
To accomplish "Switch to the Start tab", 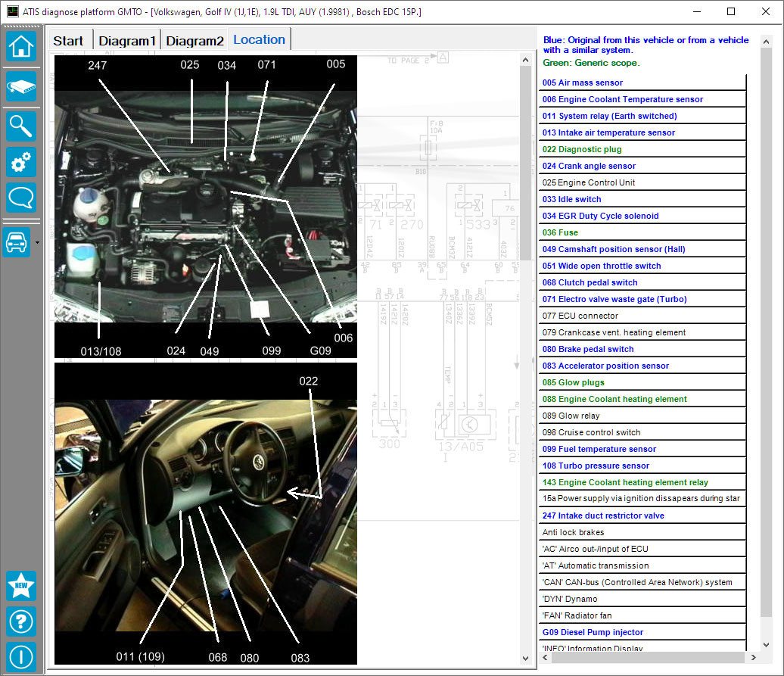I will tap(68, 41).
